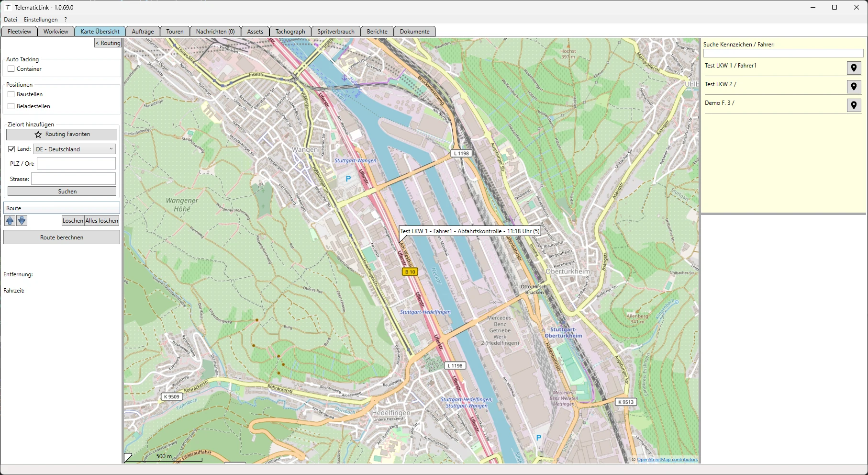Open the DE - Deutschland country dropdown
Viewport: 868px width, 475px height.
point(75,149)
